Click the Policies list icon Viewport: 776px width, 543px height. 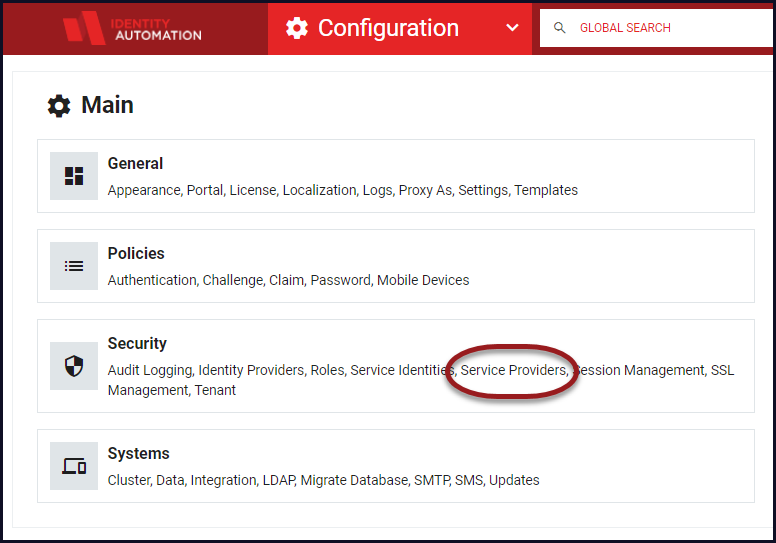tap(74, 266)
